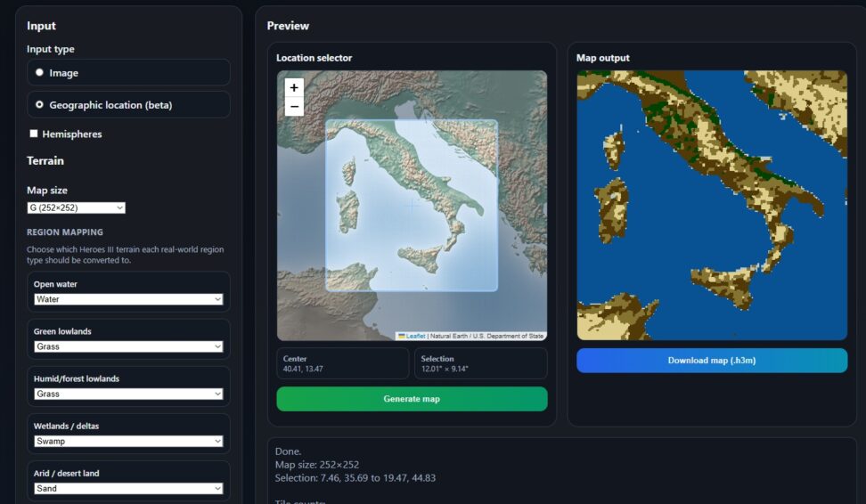Viewport: 866px width, 504px height.
Task: Toggle the Hemispheres checkbox
Action: 34,134
